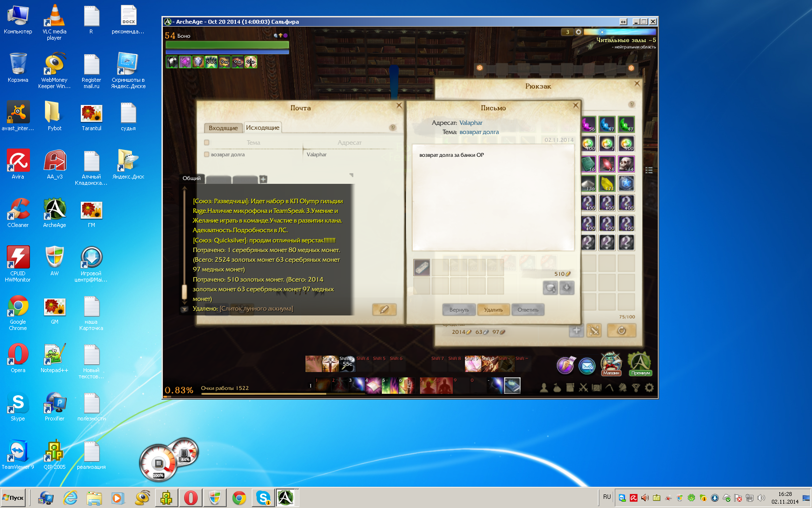Jump chat to bottom with the down arrow
This screenshot has width=812, height=508.
(184, 309)
